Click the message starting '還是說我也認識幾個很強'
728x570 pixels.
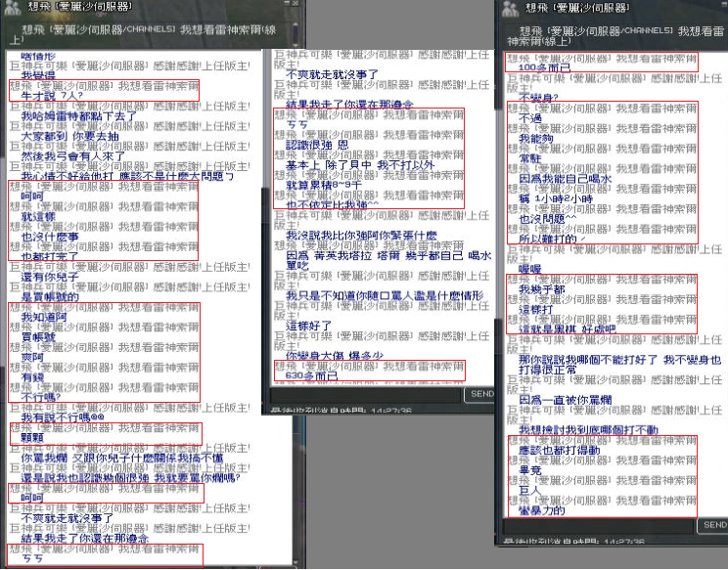click(x=131, y=478)
